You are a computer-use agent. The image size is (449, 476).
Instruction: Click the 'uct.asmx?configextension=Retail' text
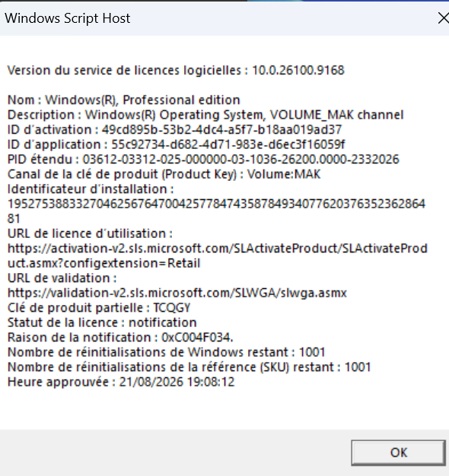tap(103, 264)
